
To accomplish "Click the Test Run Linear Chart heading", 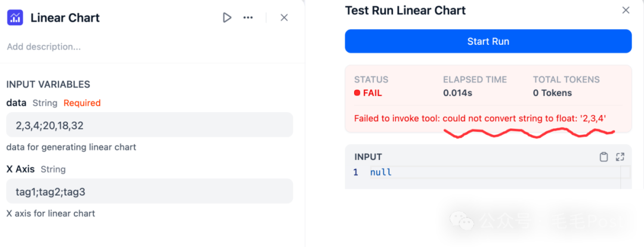I will coord(405,10).
